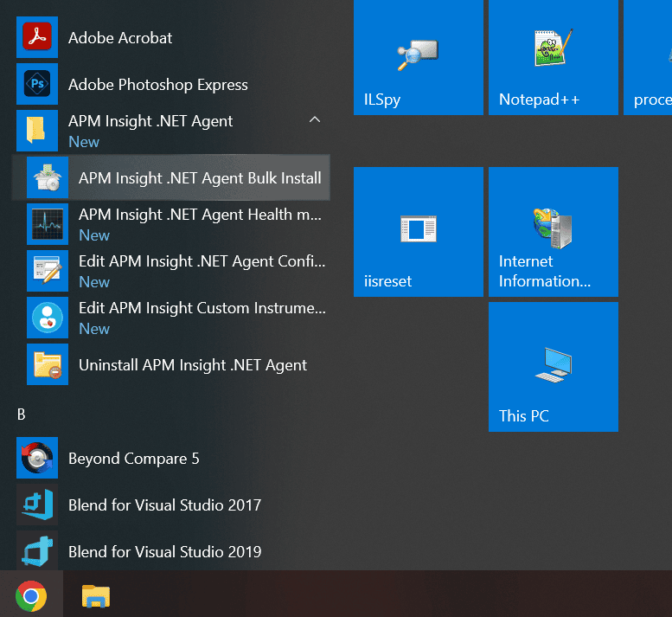The width and height of the screenshot is (672, 617).
Task: Open Adobe Acrobat icon in app list
Action: [x=37, y=37]
